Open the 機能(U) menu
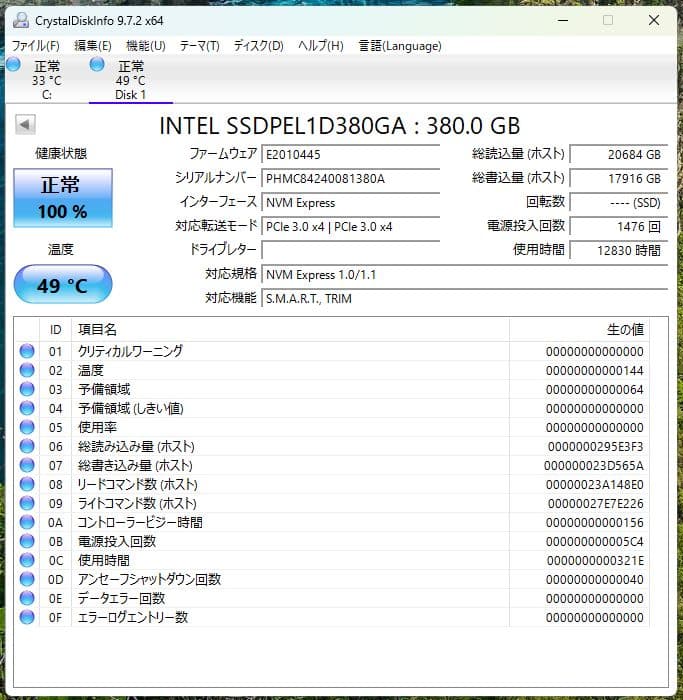Viewport: 683px width, 700px height. click(x=146, y=46)
